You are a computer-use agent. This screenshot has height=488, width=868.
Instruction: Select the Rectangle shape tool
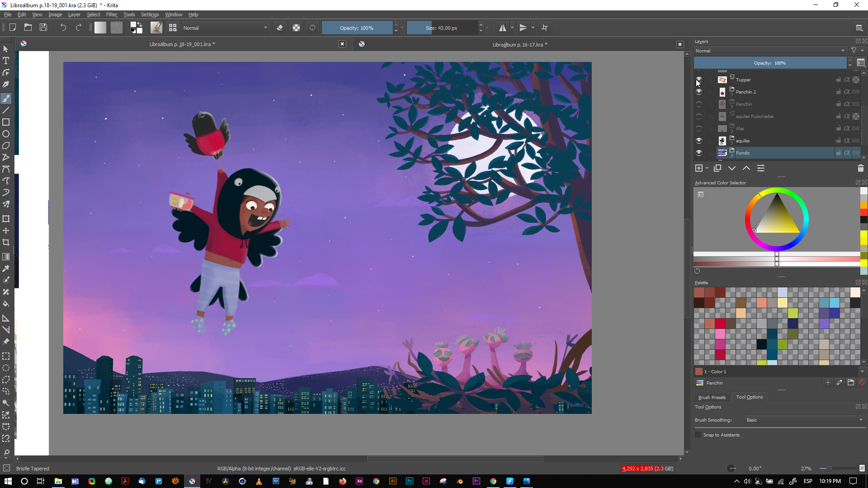[x=6, y=122]
